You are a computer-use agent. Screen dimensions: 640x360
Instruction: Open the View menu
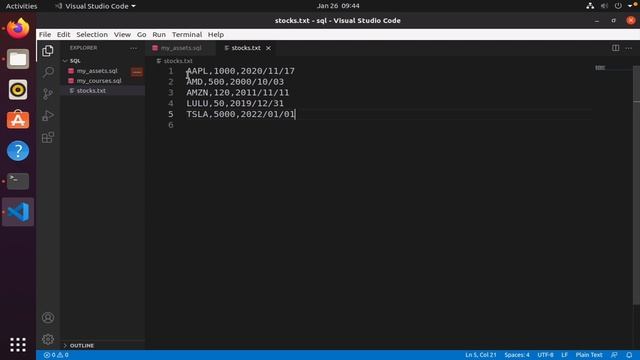pyautogui.click(x=122, y=34)
